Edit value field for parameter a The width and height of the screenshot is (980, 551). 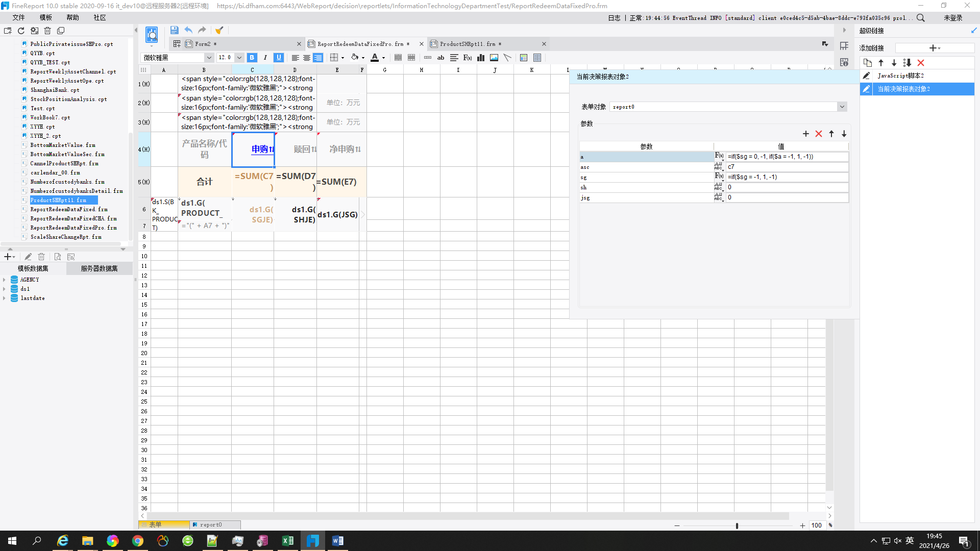coord(787,157)
